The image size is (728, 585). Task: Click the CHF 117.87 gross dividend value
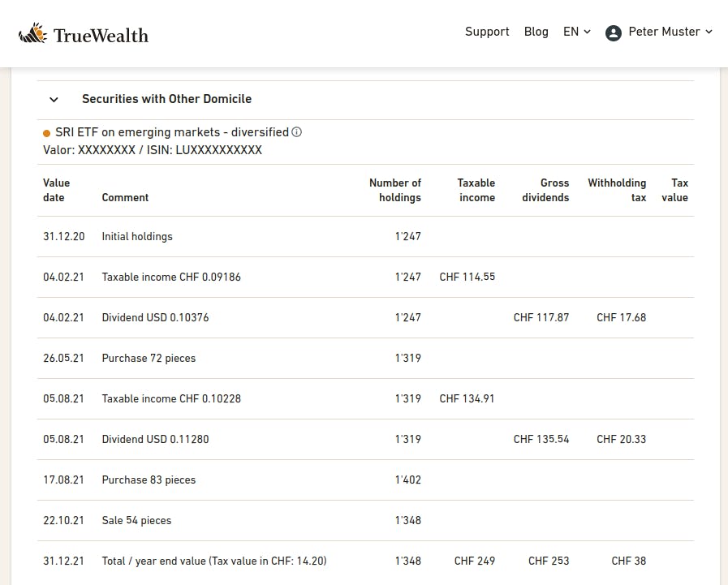point(541,317)
